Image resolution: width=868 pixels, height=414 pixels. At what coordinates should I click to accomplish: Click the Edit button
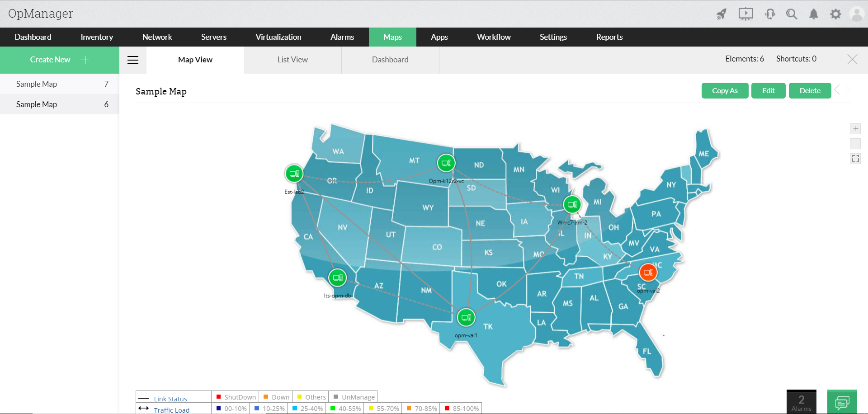[x=769, y=90]
